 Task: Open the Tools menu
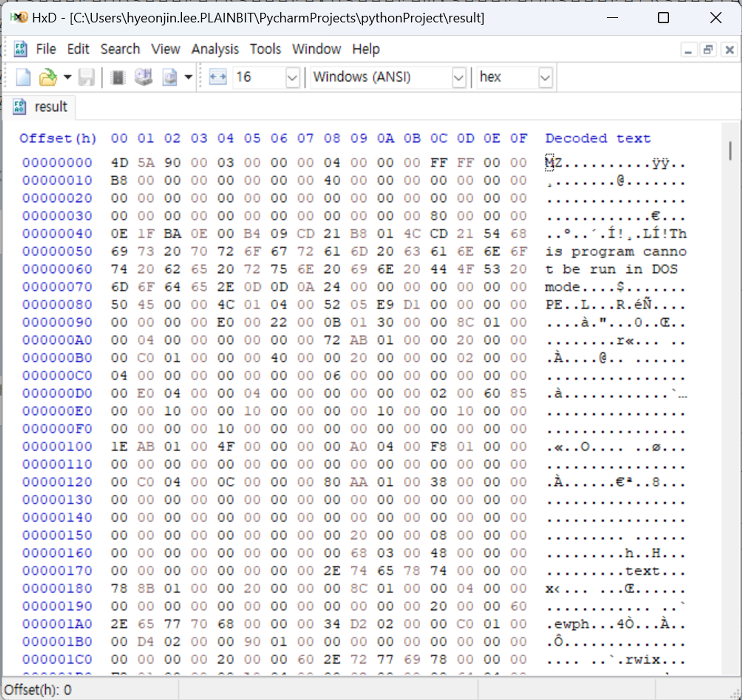(265, 49)
